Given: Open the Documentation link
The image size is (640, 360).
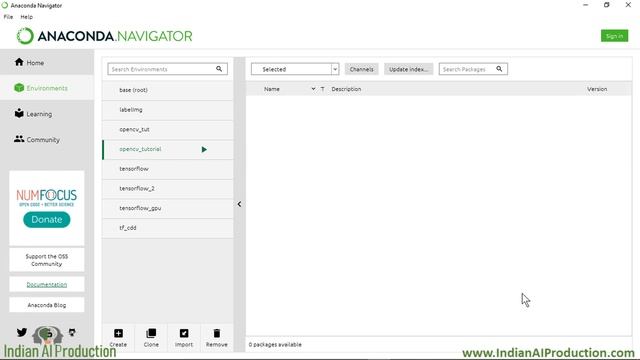Looking at the screenshot, I should (47, 284).
